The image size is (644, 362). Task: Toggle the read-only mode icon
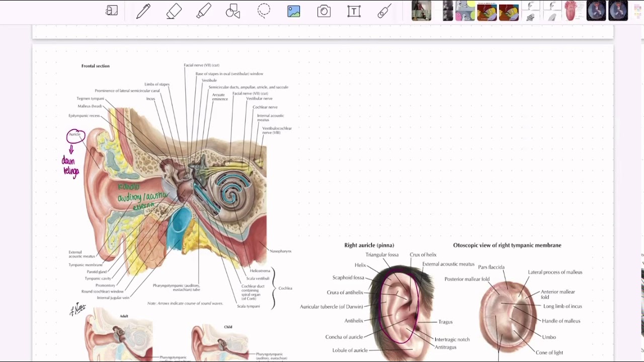coord(112,11)
